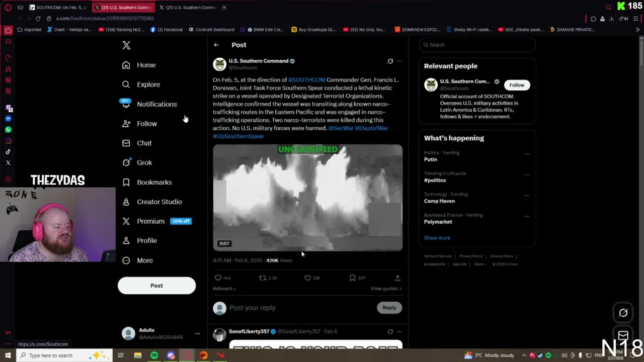Image resolution: width=644 pixels, height=362 pixels.
Task: Open Terms of Service footer link
Action: point(438,256)
